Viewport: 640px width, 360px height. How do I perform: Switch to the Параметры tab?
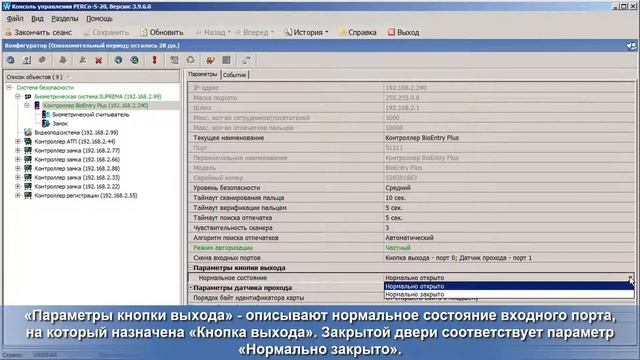(x=203, y=74)
